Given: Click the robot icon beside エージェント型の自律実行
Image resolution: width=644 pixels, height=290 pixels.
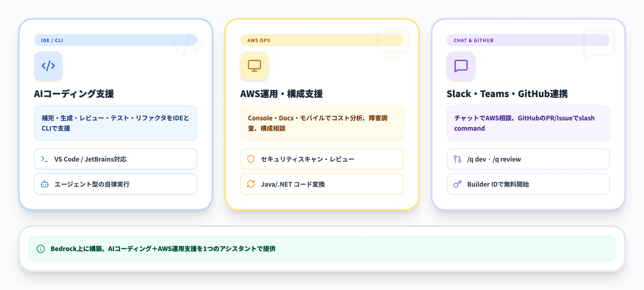Looking at the screenshot, I should tap(44, 184).
